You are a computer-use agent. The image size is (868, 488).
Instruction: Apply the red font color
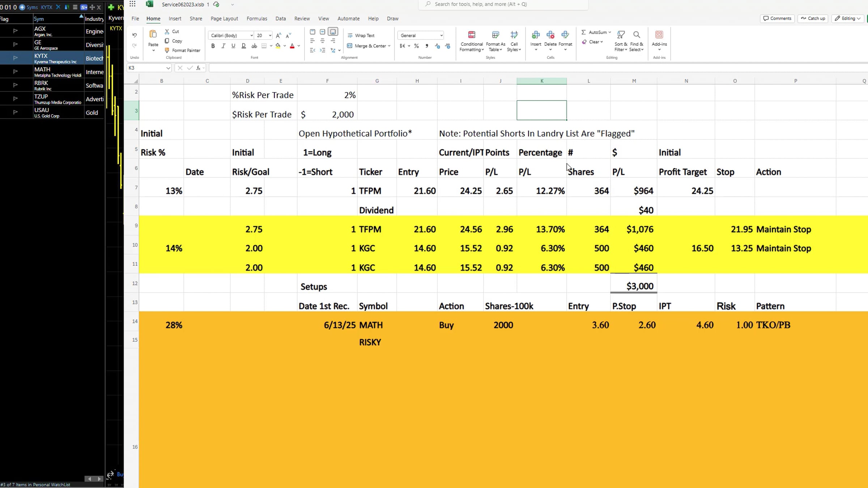coord(292,46)
